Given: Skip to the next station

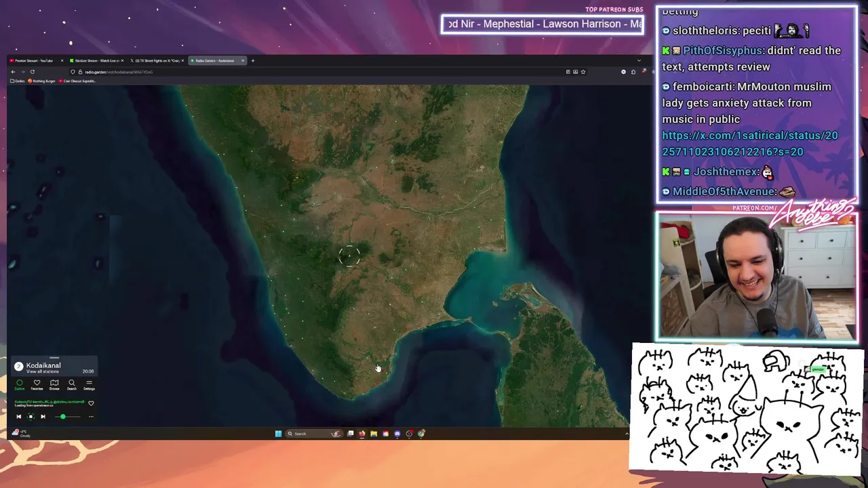Looking at the screenshot, I should click(43, 417).
